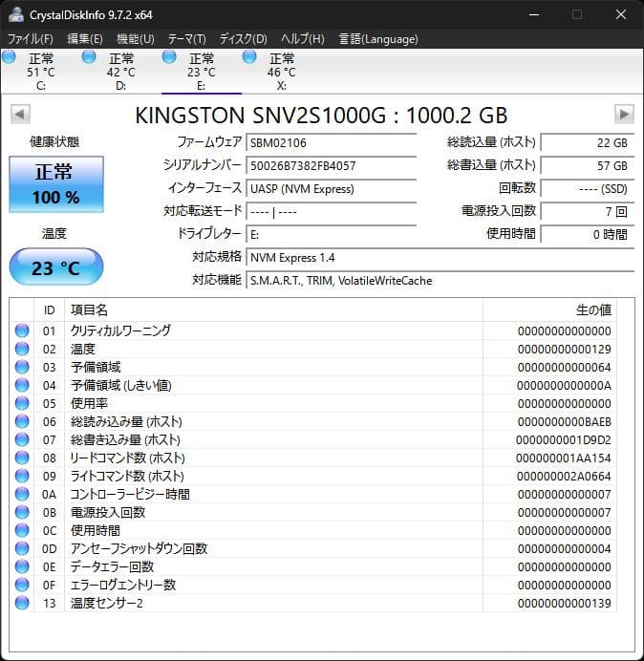The image size is (644, 661).
Task: Select the E: drive tab
Action: coord(202,72)
